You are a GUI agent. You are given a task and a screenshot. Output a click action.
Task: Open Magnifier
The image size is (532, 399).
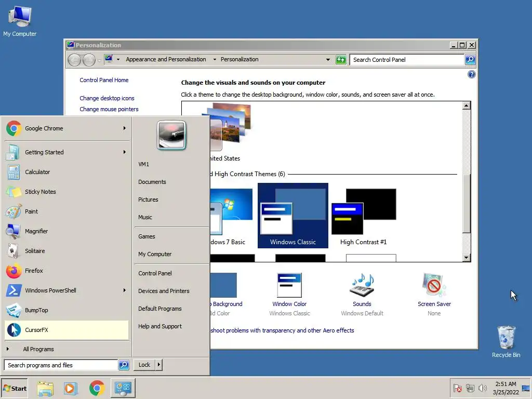coord(66,231)
